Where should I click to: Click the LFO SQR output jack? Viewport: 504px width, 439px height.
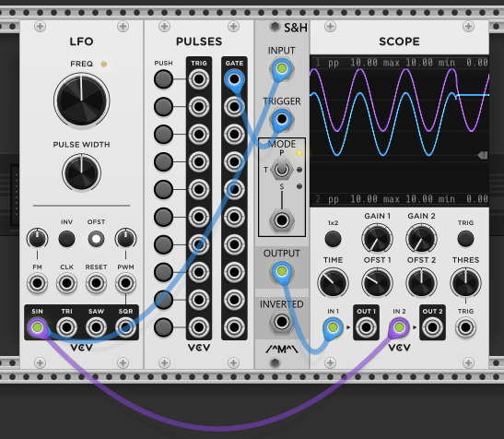(x=125, y=327)
